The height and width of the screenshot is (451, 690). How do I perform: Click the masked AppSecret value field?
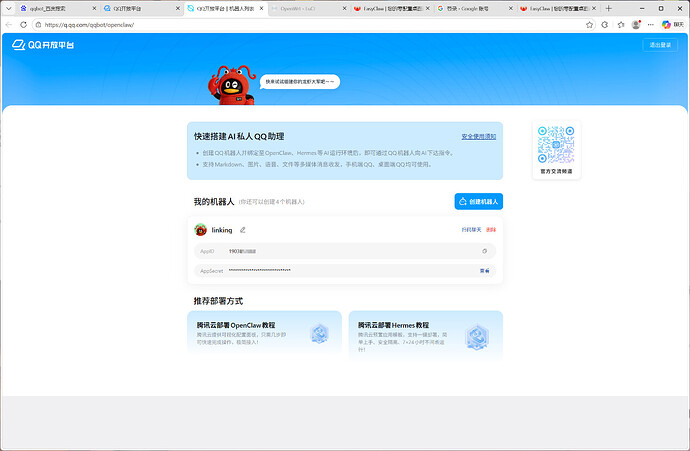[345, 271]
